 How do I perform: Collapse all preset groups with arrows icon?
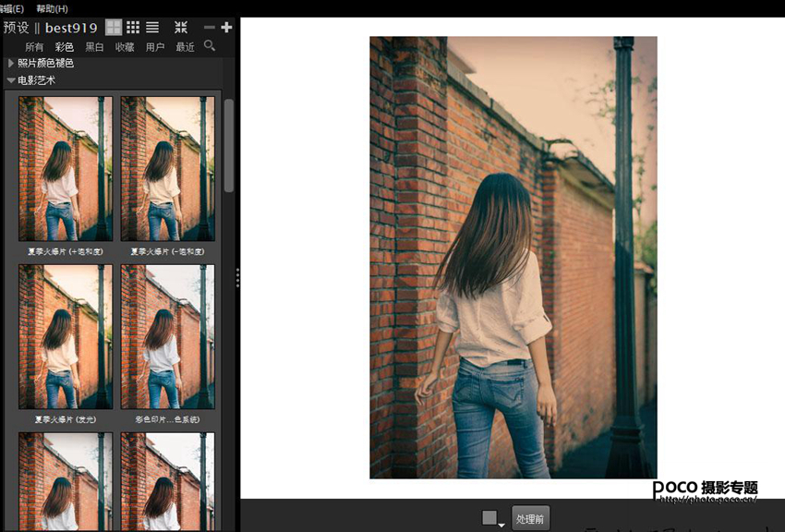tap(181, 27)
